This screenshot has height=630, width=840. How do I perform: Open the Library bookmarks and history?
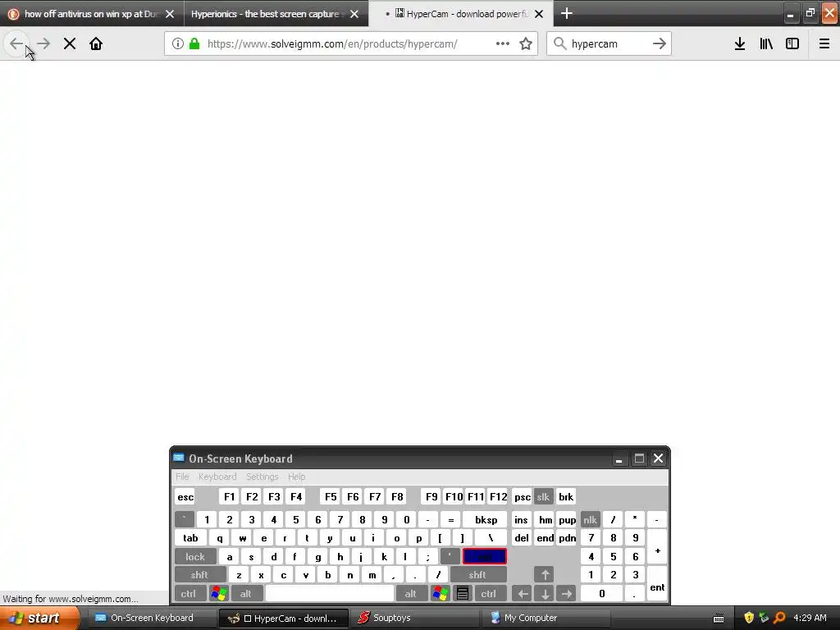tap(766, 44)
